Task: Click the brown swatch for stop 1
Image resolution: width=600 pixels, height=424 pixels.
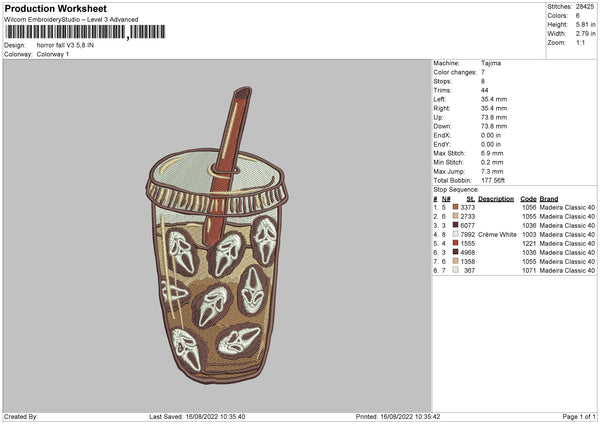Action: pyautogui.click(x=455, y=207)
